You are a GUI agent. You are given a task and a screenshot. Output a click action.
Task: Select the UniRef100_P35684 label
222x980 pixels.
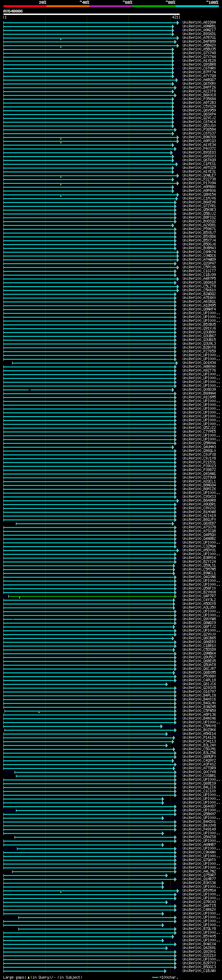point(199,99)
